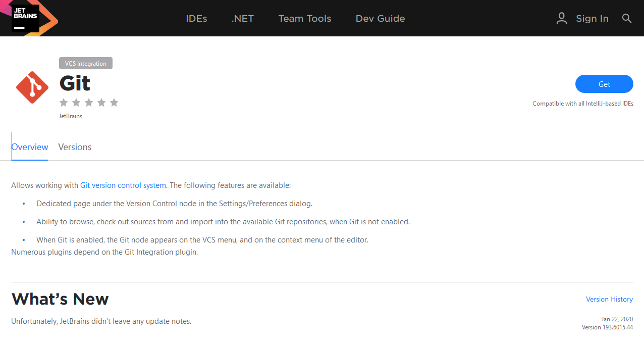Open the Git version control system link
The image size is (644, 341).
click(123, 185)
